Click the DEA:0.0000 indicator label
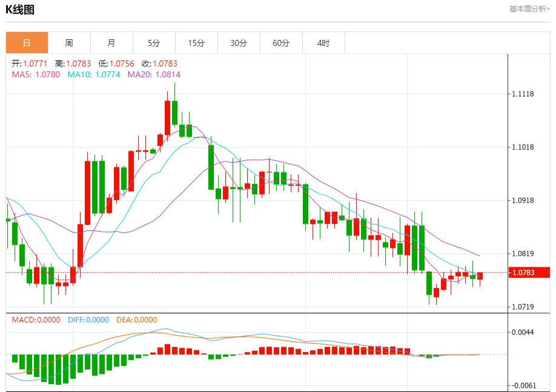Screen dimensions: 556x392 coord(136,320)
